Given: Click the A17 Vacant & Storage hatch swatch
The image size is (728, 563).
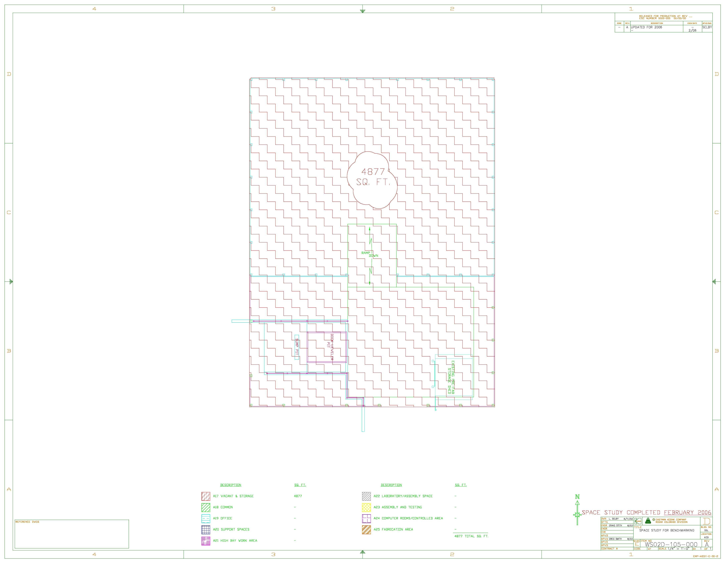Looking at the screenshot, I should click(206, 496).
